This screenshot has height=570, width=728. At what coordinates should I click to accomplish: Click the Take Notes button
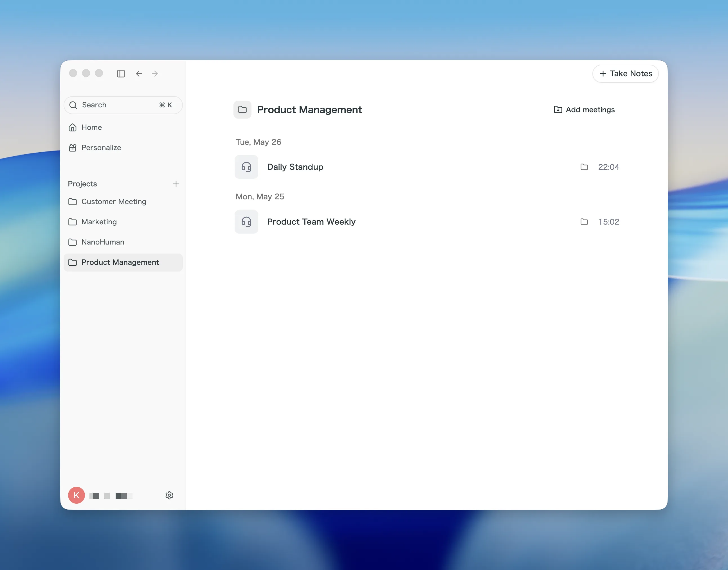pos(626,73)
